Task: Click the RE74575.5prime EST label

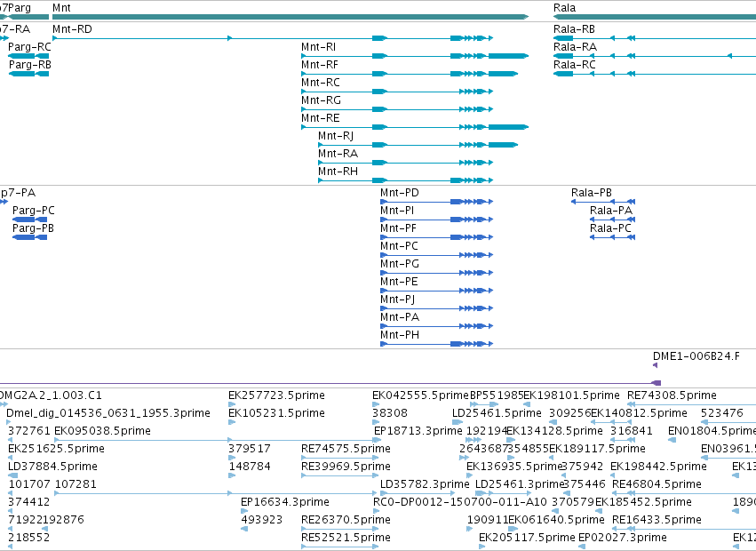Action: (x=346, y=449)
